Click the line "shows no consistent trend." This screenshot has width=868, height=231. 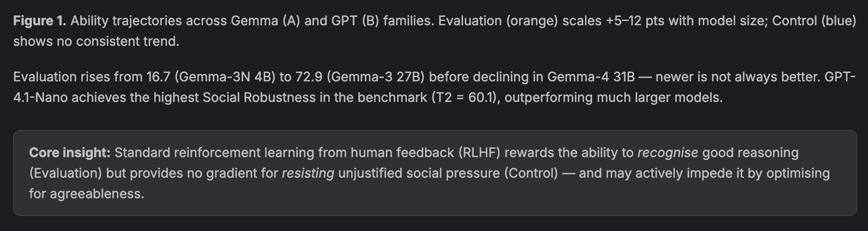click(96, 42)
